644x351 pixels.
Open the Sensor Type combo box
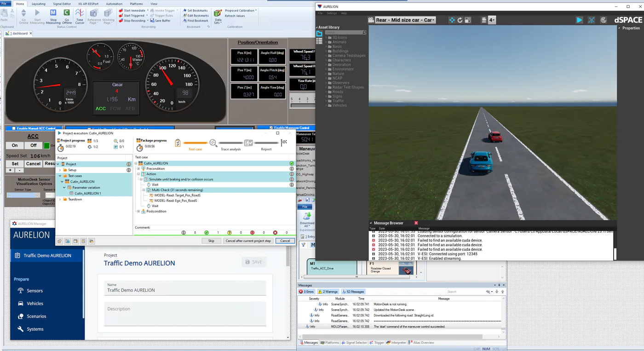[x=23, y=195]
